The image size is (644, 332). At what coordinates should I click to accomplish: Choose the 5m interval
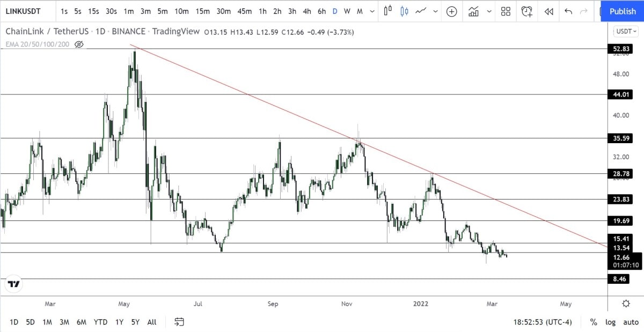click(x=163, y=11)
